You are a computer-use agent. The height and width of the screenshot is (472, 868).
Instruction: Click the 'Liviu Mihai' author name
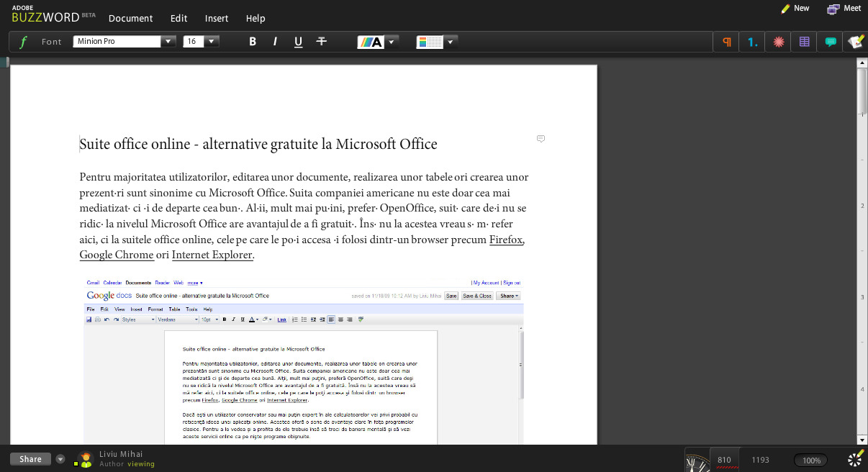point(121,454)
